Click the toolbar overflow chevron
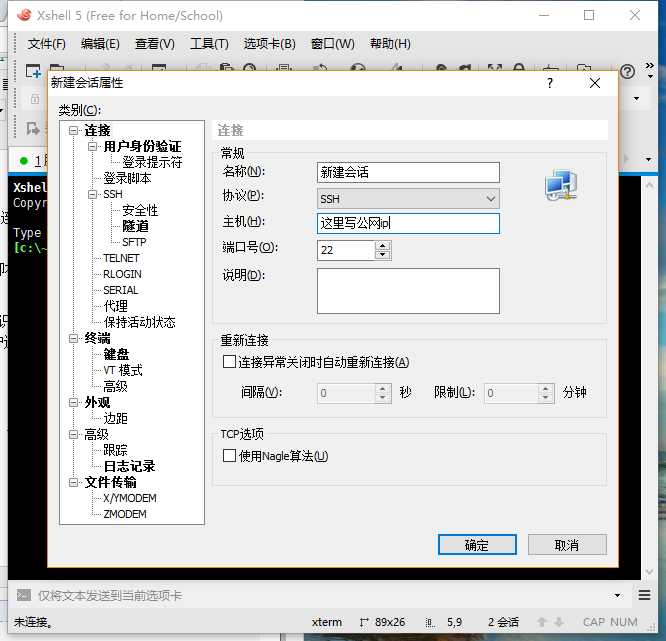 (x=650, y=65)
